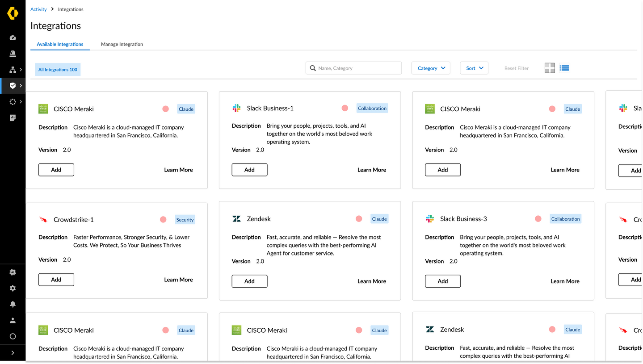Open the AI chip icon in sidebar
The image size is (643, 364).
point(13,272)
